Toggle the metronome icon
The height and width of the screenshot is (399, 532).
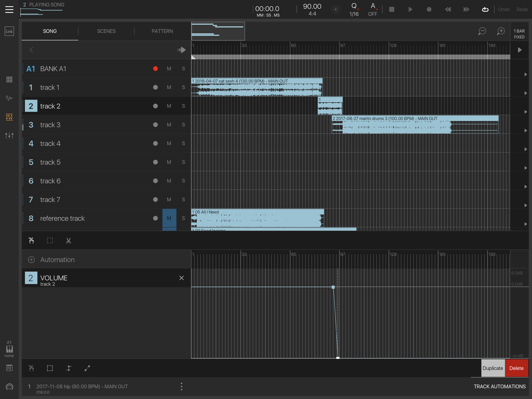336,9
